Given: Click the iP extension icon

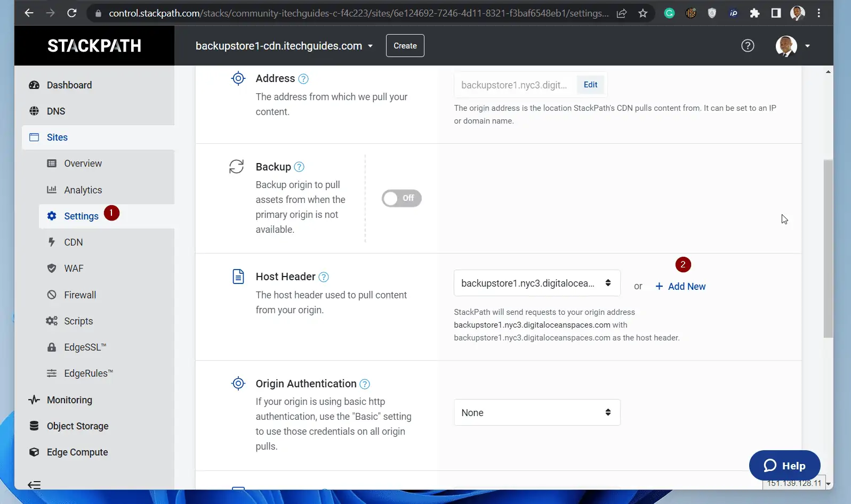Looking at the screenshot, I should point(733,13).
